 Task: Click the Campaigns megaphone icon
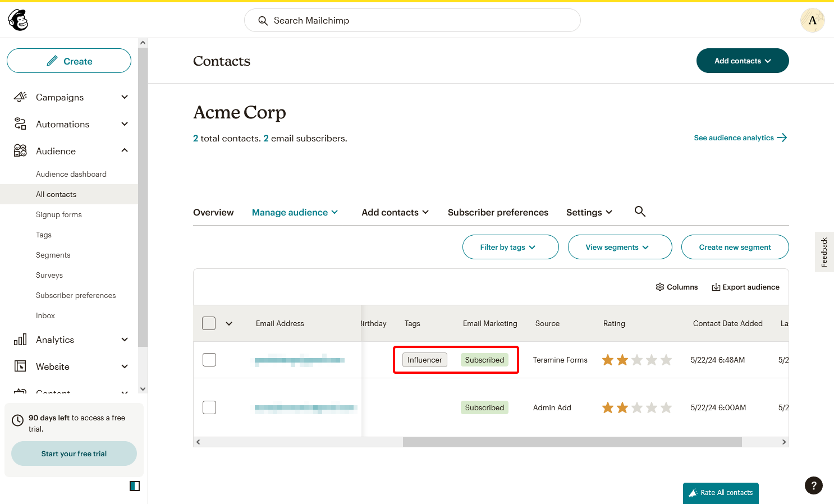[20, 97]
